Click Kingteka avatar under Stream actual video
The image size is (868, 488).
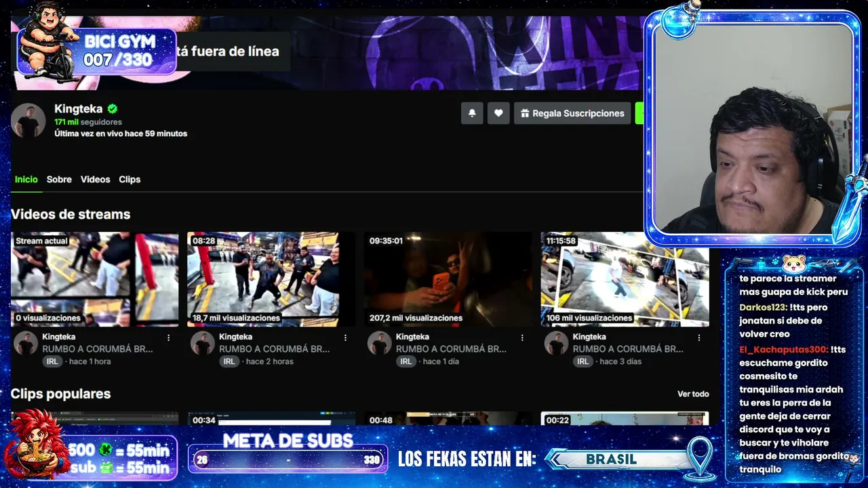click(26, 343)
